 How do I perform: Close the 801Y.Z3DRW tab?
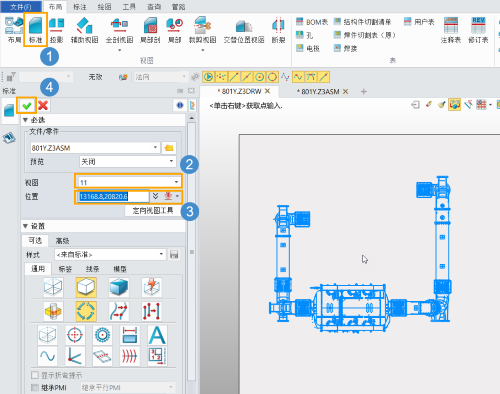267,91
